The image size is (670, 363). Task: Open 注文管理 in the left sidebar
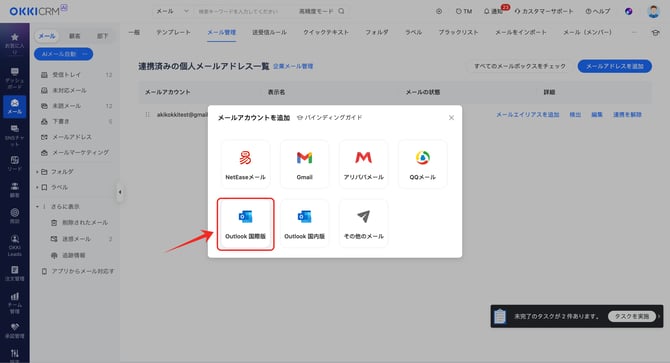15,273
